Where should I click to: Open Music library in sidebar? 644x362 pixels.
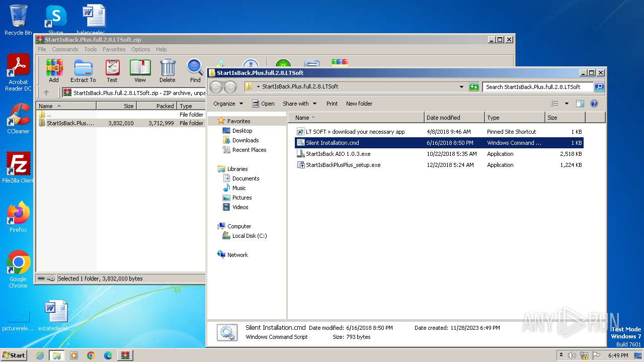click(x=239, y=188)
